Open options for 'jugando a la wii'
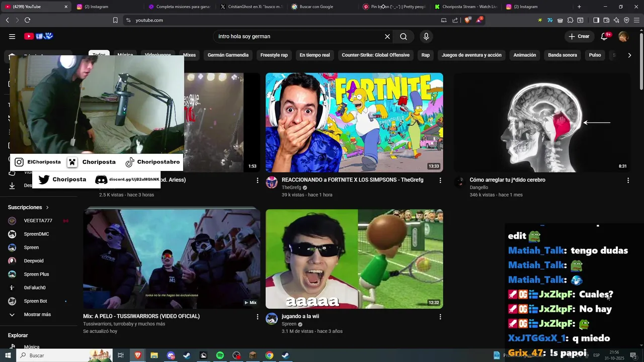 [x=440, y=317]
